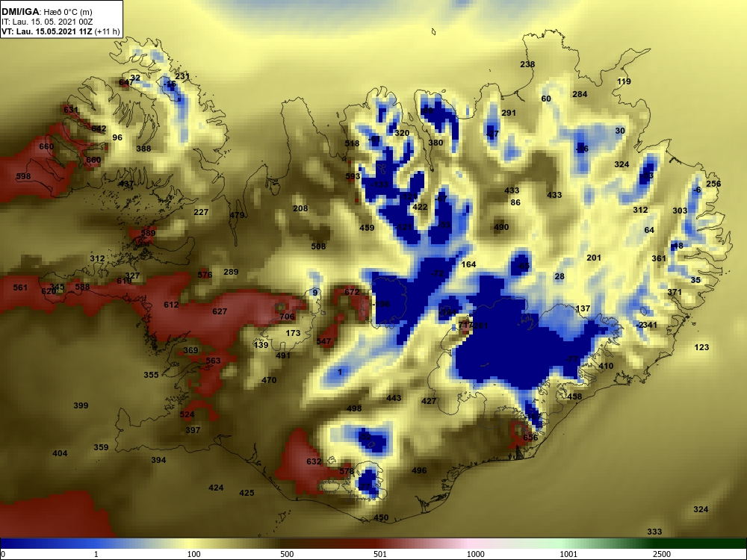Click the map value '388'
747x560 pixels.
(x=143, y=149)
